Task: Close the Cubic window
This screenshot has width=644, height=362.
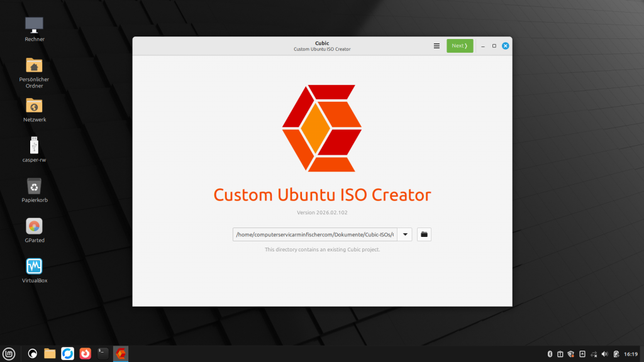Action: coord(506,46)
